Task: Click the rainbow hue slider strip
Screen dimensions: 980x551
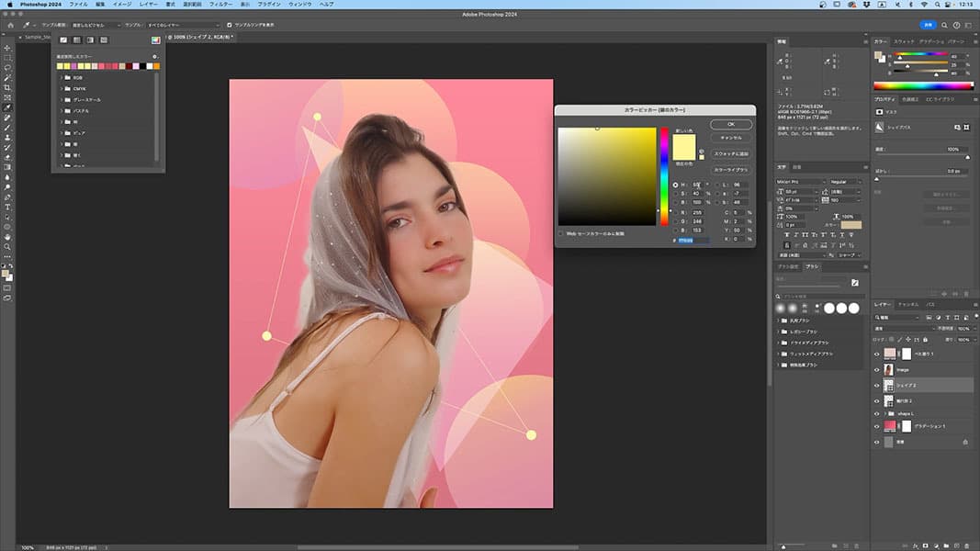Action: pos(665,174)
